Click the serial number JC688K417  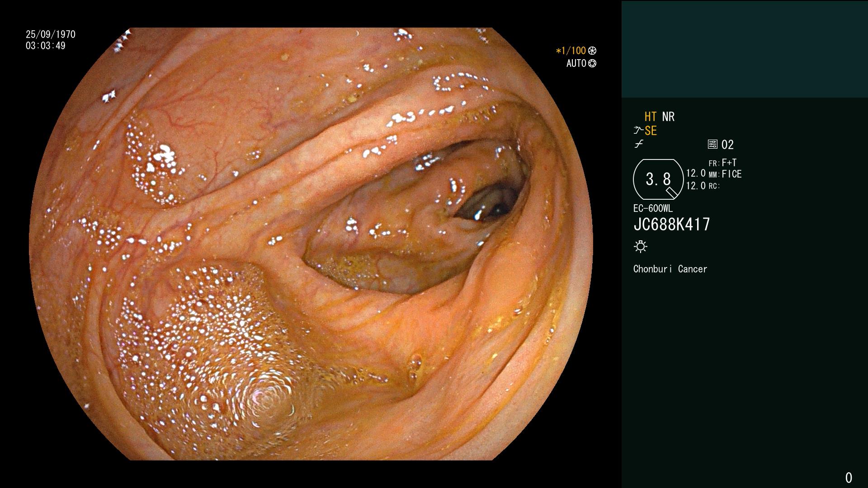672,224
